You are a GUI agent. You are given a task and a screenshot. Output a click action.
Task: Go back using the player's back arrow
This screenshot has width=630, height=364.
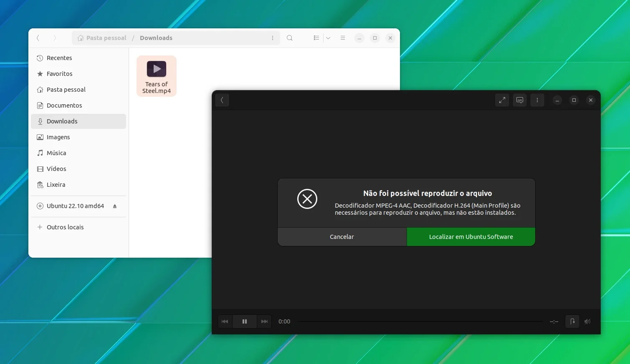[x=222, y=100]
